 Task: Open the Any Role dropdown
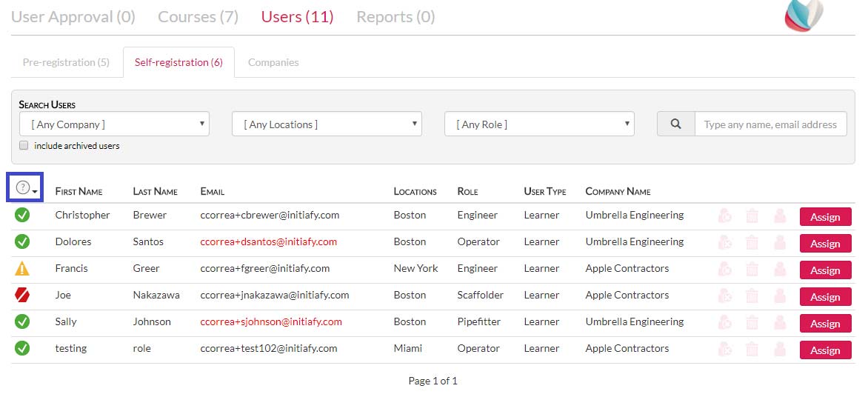[x=539, y=124]
